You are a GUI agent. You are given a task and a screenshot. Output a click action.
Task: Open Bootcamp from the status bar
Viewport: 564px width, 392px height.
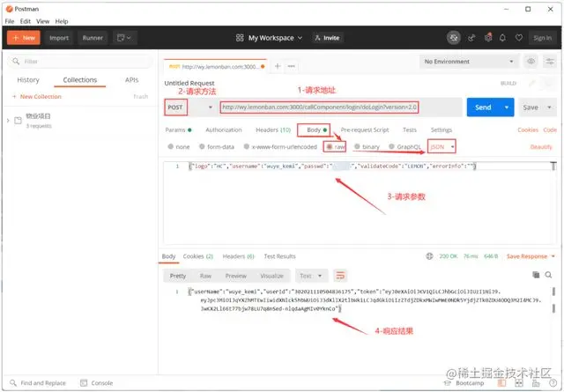click(x=465, y=383)
